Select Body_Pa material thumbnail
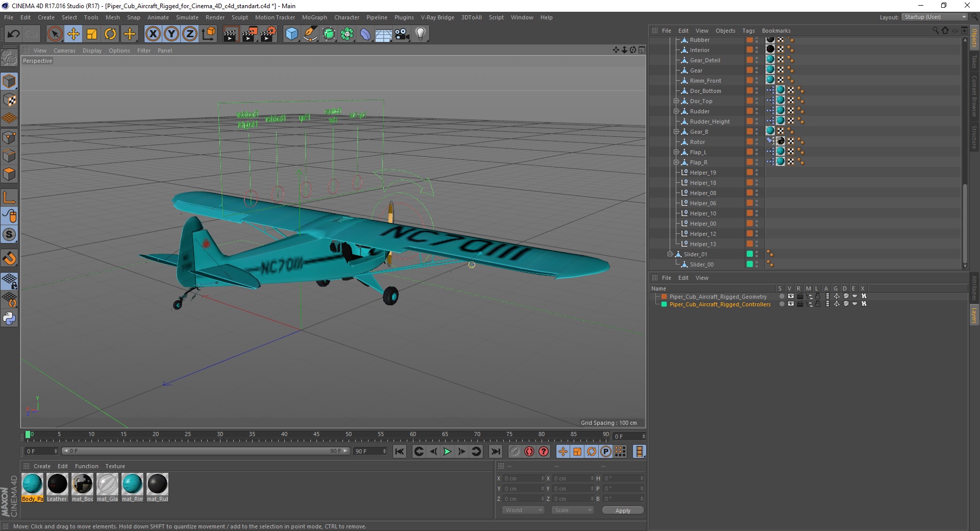The width and height of the screenshot is (980, 531). [32, 484]
